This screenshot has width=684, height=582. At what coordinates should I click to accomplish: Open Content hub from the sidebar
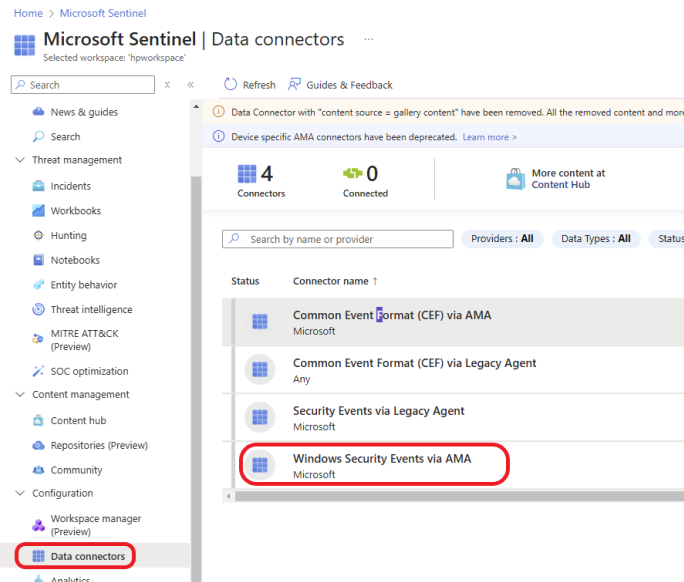(x=79, y=421)
